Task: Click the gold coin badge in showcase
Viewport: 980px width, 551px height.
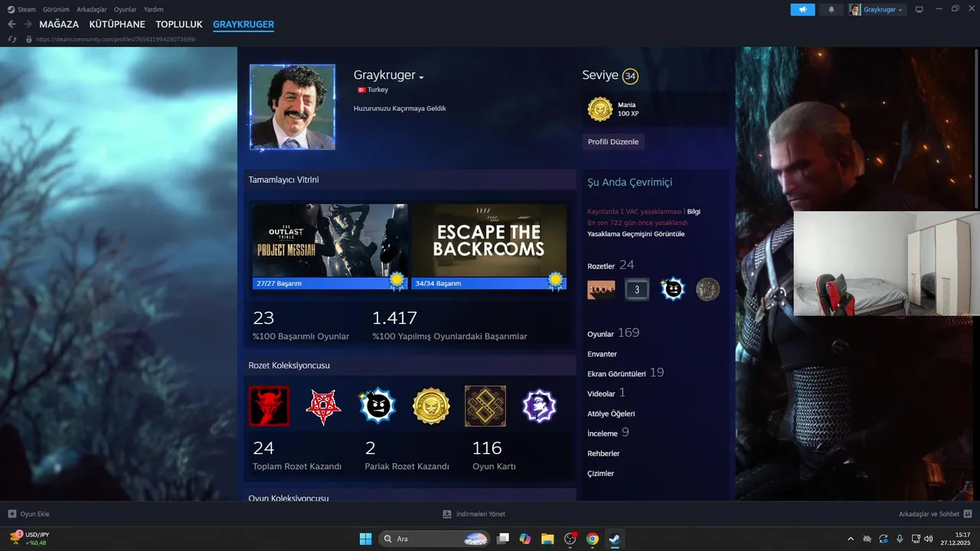Action: coord(431,406)
